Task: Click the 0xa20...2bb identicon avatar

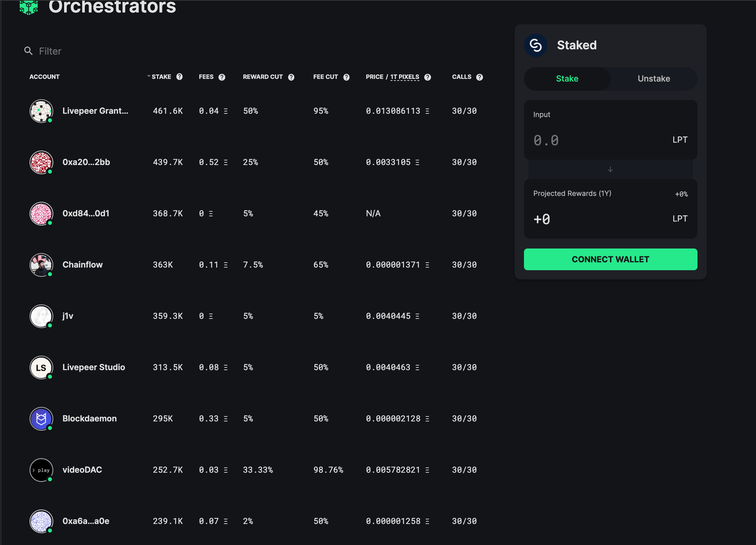Action: [x=41, y=162]
